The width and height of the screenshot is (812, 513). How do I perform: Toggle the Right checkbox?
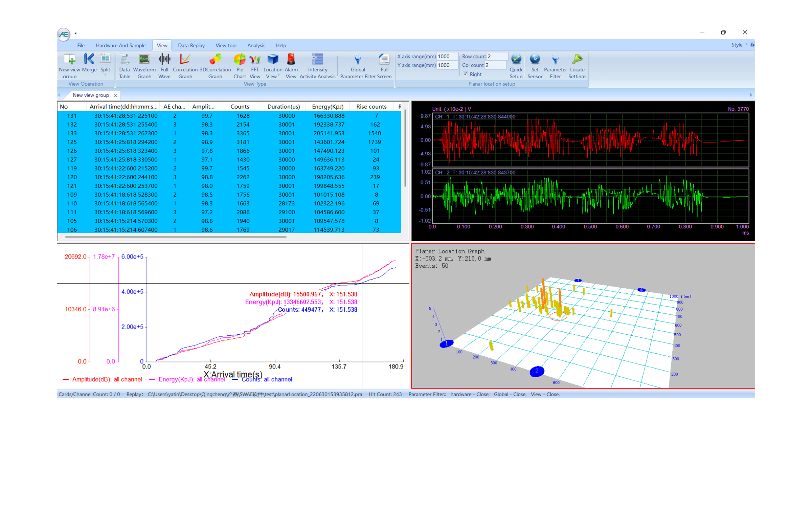(466, 74)
